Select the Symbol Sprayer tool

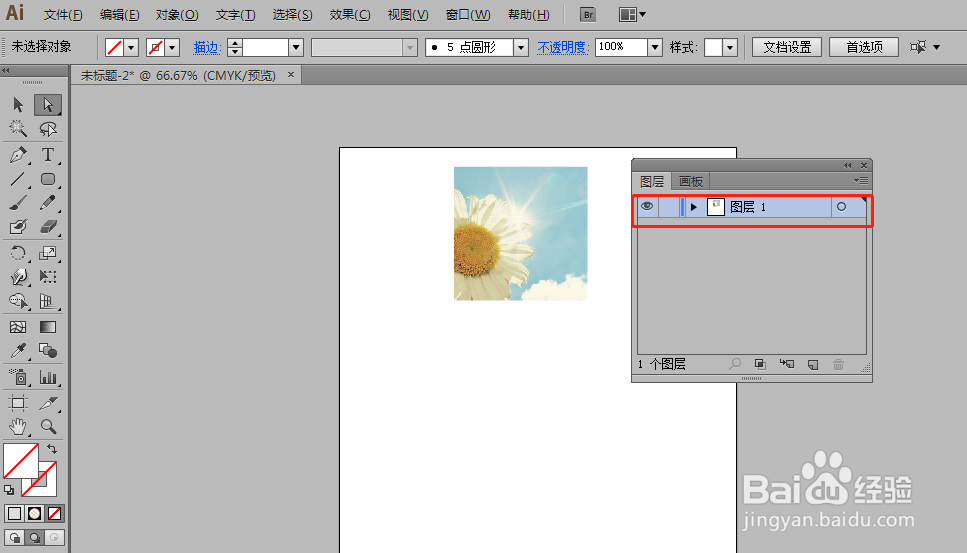coord(18,377)
